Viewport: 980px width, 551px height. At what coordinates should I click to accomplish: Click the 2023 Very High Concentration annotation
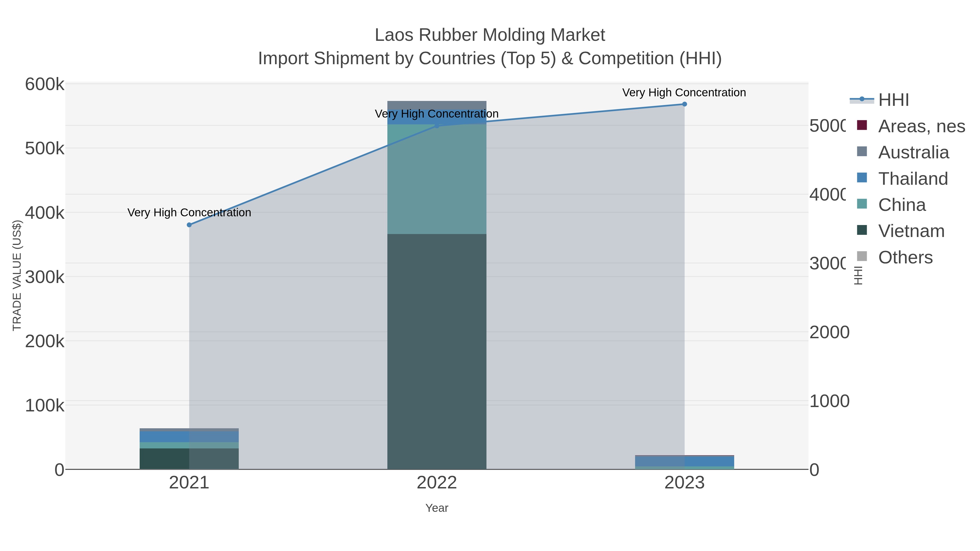(x=684, y=93)
